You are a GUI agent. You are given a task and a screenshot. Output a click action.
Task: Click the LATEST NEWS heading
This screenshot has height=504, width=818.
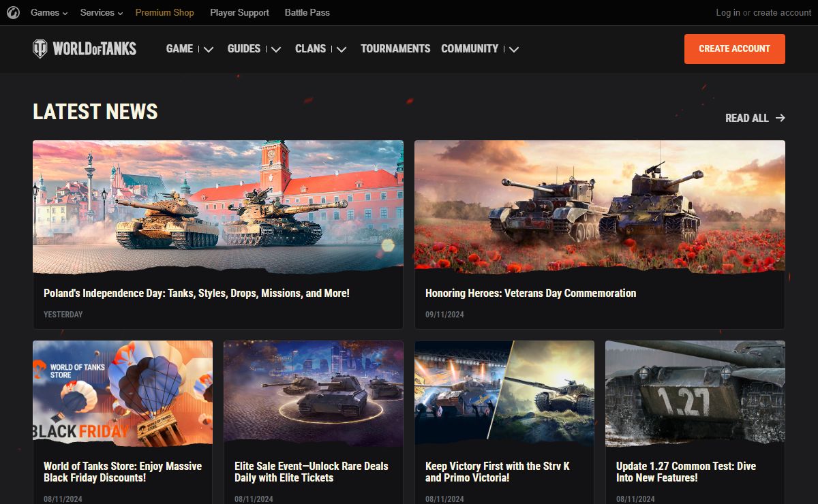coord(95,112)
